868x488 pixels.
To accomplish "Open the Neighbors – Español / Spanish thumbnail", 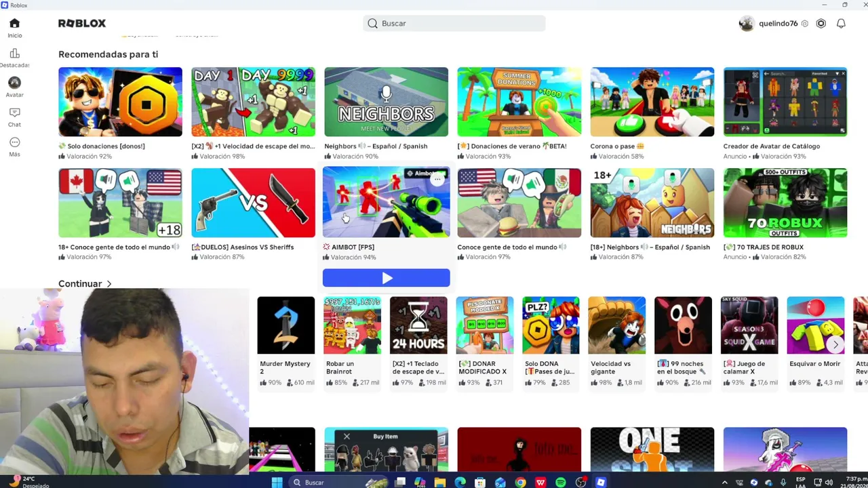I will pyautogui.click(x=386, y=102).
